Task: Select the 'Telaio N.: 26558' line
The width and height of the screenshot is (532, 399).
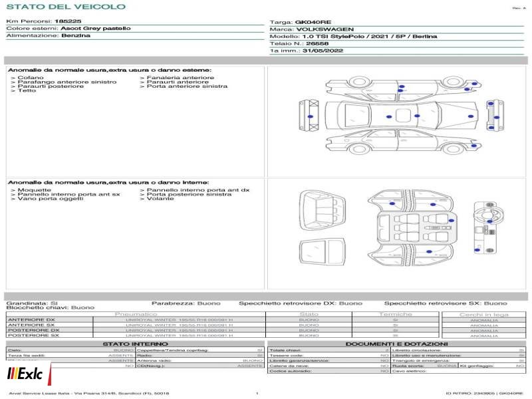Action: click(x=299, y=44)
